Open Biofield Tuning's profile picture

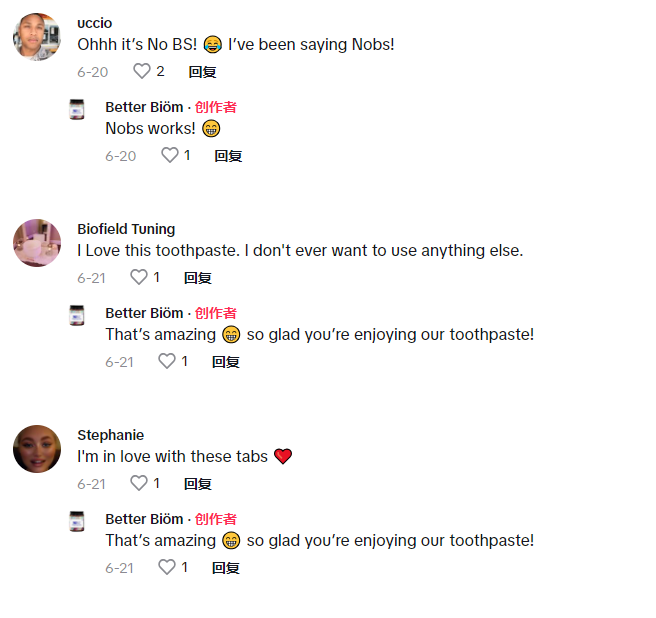37,243
